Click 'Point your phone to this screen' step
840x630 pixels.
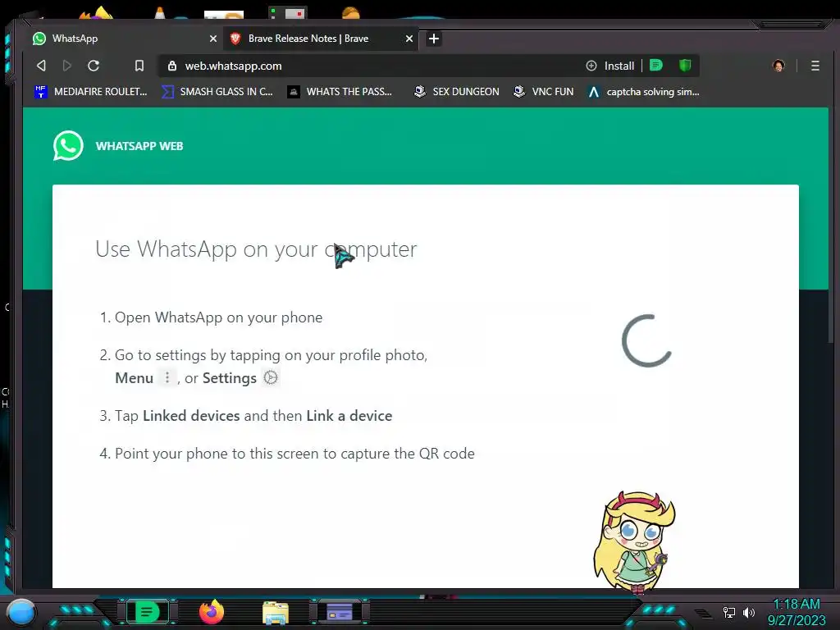(x=294, y=453)
